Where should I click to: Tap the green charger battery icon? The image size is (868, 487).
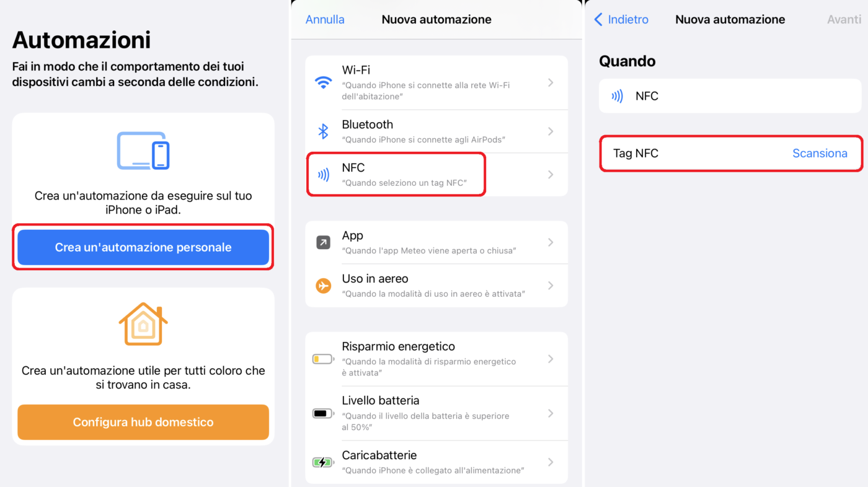(x=323, y=462)
